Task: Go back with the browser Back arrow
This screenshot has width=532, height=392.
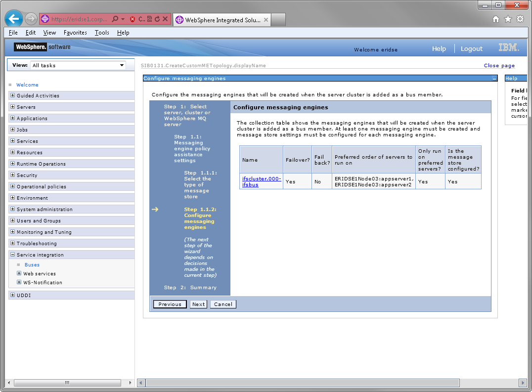Action: pyautogui.click(x=14, y=19)
